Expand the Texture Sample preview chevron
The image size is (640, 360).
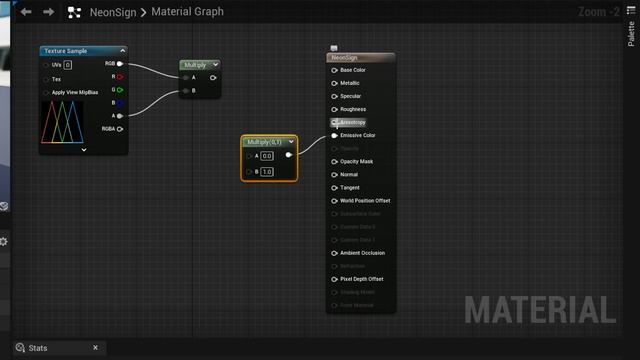click(84, 150)
